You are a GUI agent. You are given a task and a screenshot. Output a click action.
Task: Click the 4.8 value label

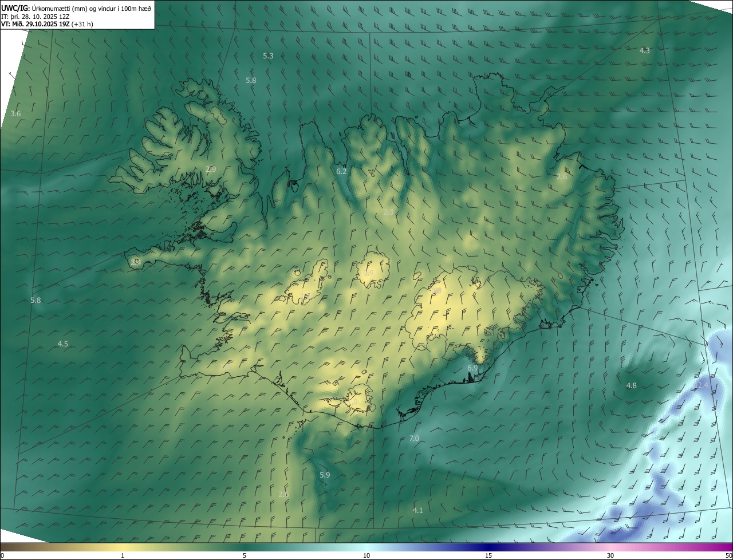pos(631,386)
